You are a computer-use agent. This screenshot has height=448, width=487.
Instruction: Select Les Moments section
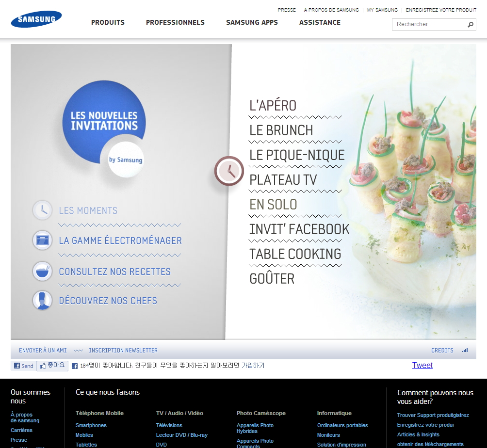pyautogui.click(x=88, y=210)
